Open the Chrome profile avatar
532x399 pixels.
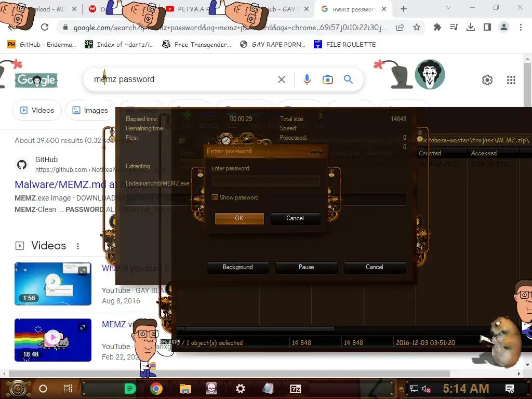(x=504, y=27)
